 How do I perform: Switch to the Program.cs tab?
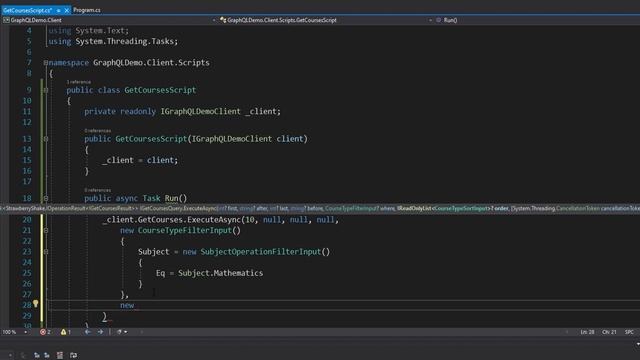pos(87,10)
